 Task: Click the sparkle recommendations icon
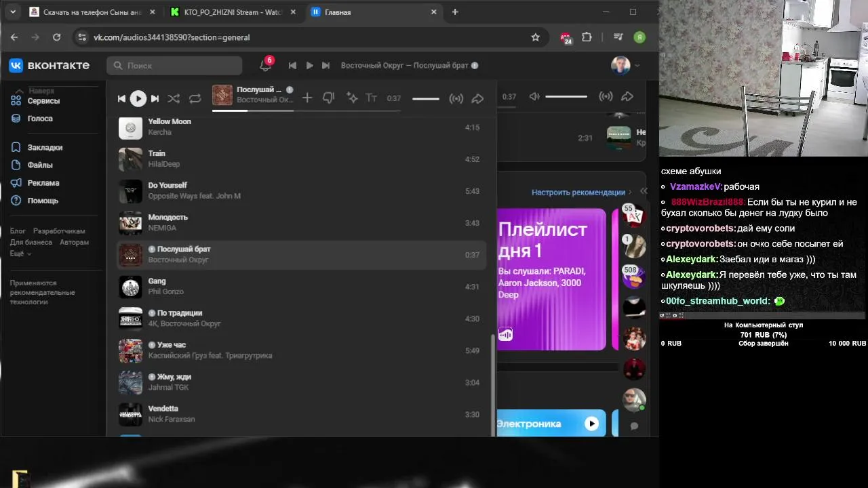(x=352, y=98)
